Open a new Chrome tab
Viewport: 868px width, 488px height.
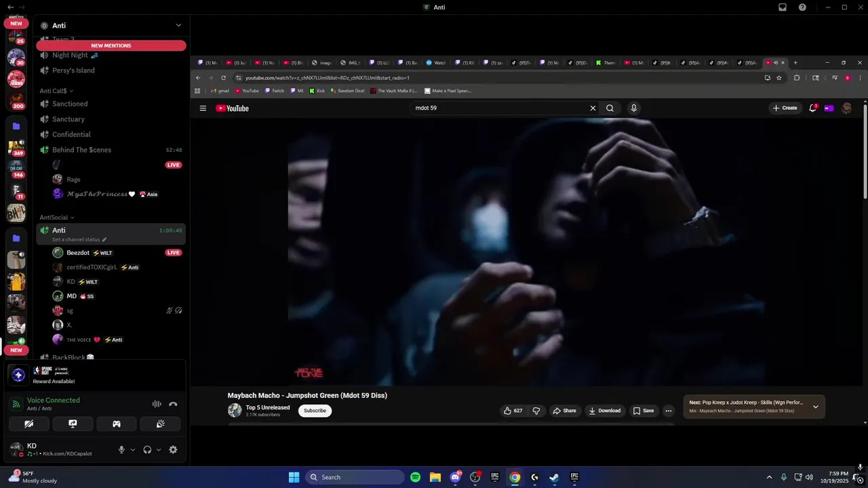tap(795, 63)
